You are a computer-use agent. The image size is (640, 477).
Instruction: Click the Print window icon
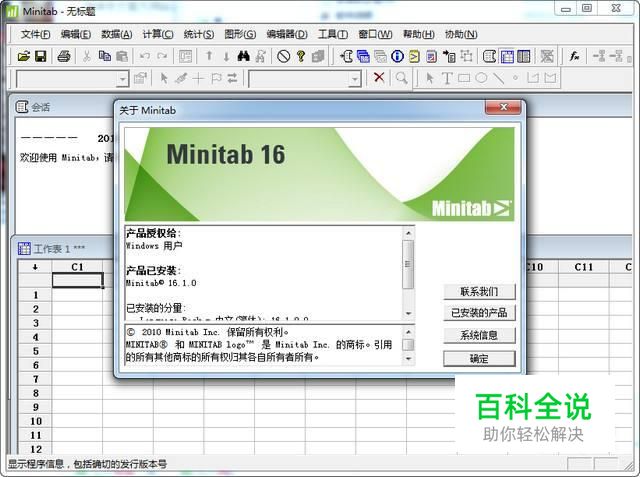click(64, 56)
